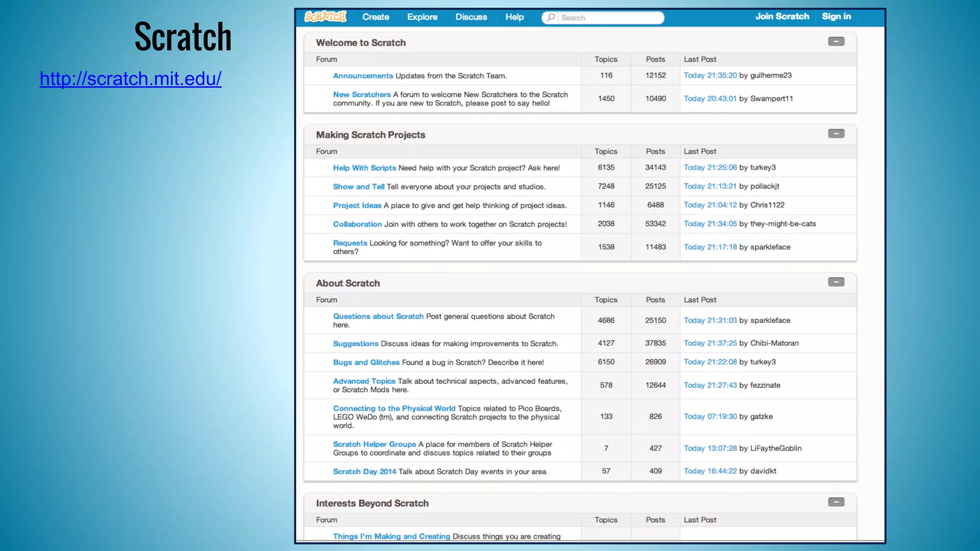
Task: Open the Help With Scripts forum
Action: (365, 168)
